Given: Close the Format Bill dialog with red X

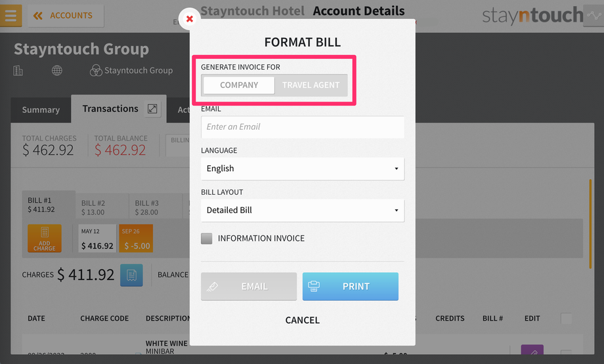Looking at the screenshot, I should pos(189,18).
